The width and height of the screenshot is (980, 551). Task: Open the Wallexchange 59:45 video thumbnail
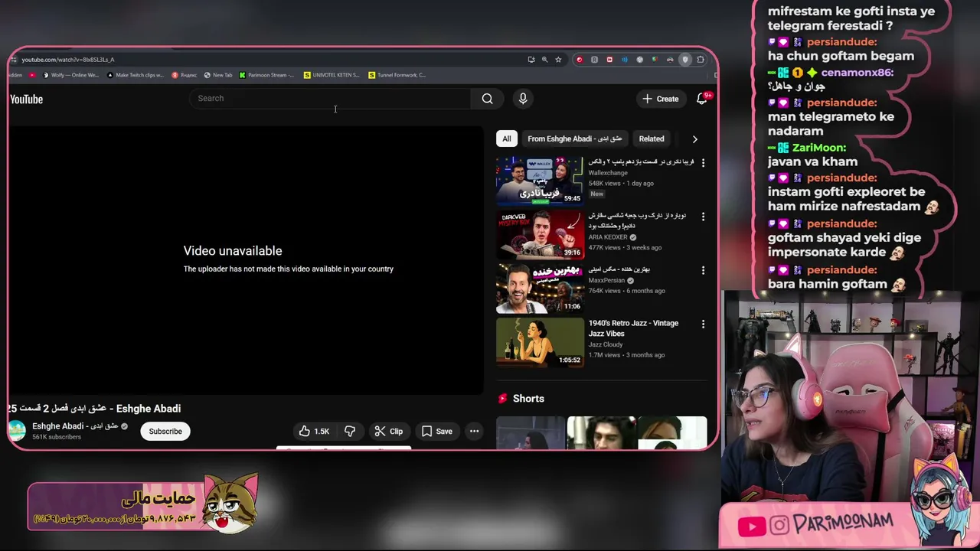coord(540,181)
